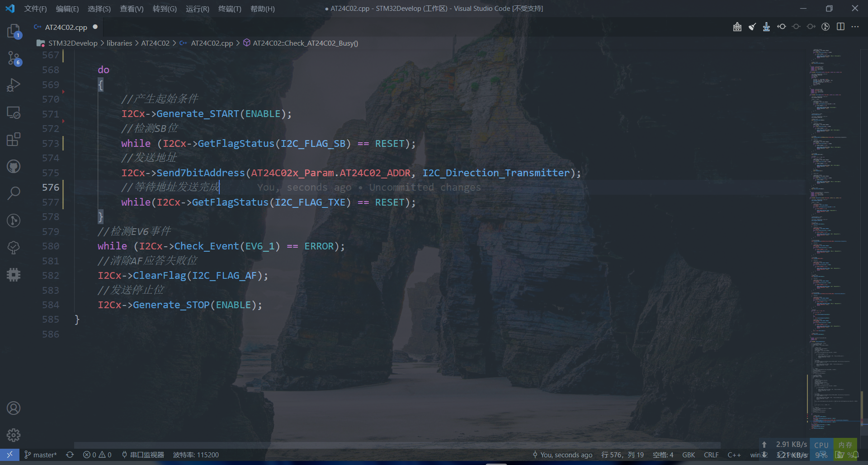
Task: Open the 文件(F) menu
Action: [x=35, y=9]
